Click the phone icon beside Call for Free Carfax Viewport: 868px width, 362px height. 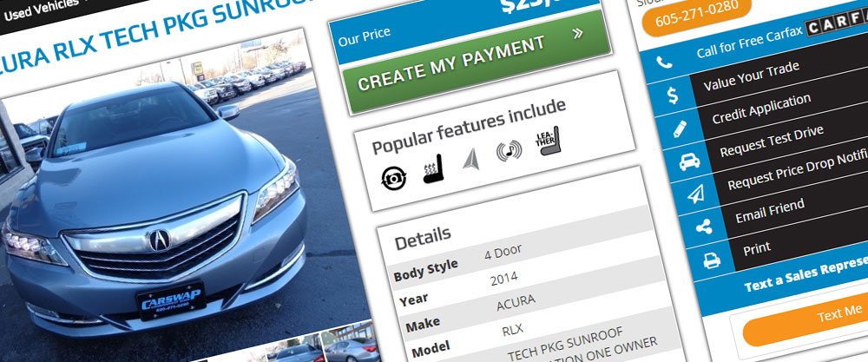(x=664, y=63)
